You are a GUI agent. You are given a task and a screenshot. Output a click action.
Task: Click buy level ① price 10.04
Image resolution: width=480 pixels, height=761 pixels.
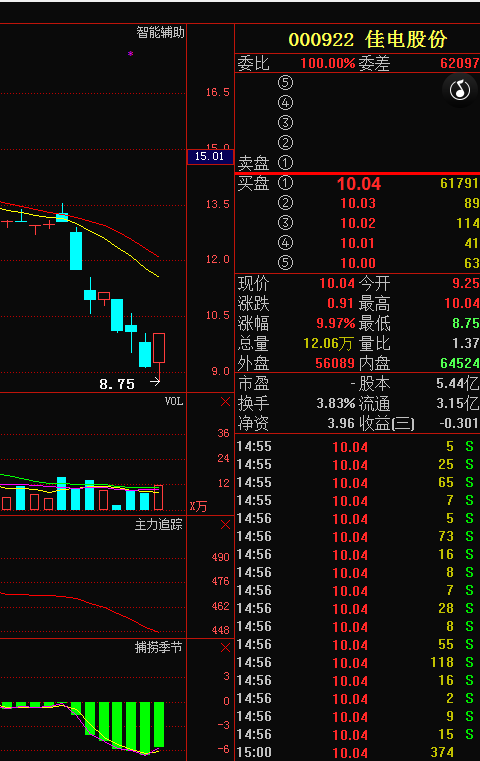[359, 183]
